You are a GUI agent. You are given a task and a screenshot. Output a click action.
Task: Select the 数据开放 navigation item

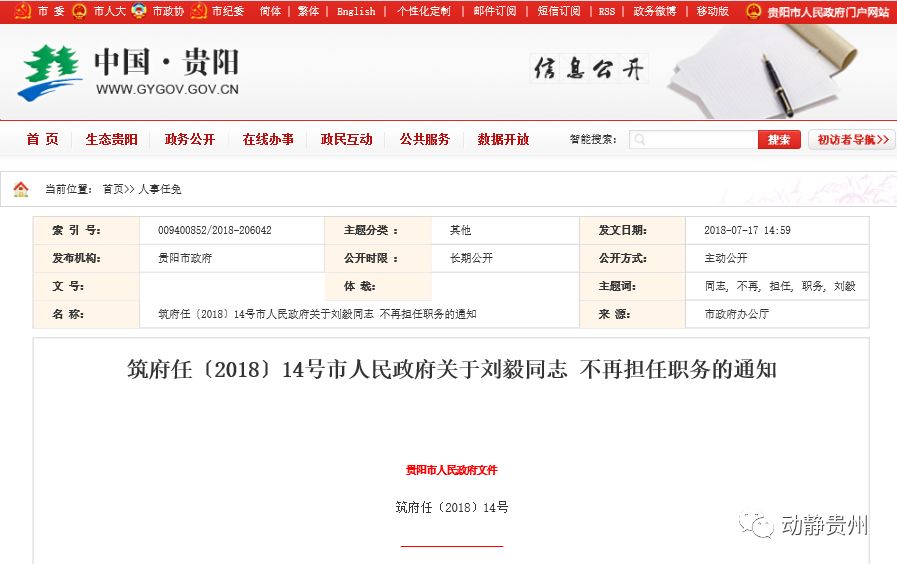point(503,140)
